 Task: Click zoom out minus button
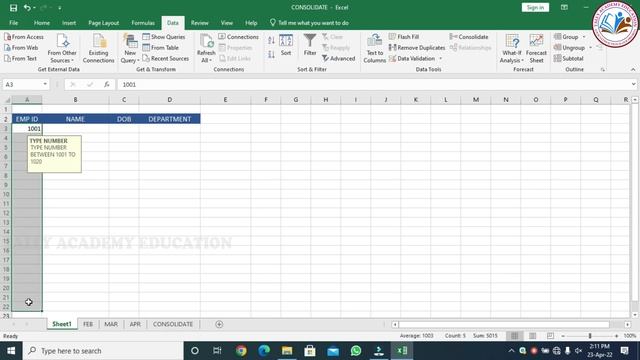click(563, 336)
